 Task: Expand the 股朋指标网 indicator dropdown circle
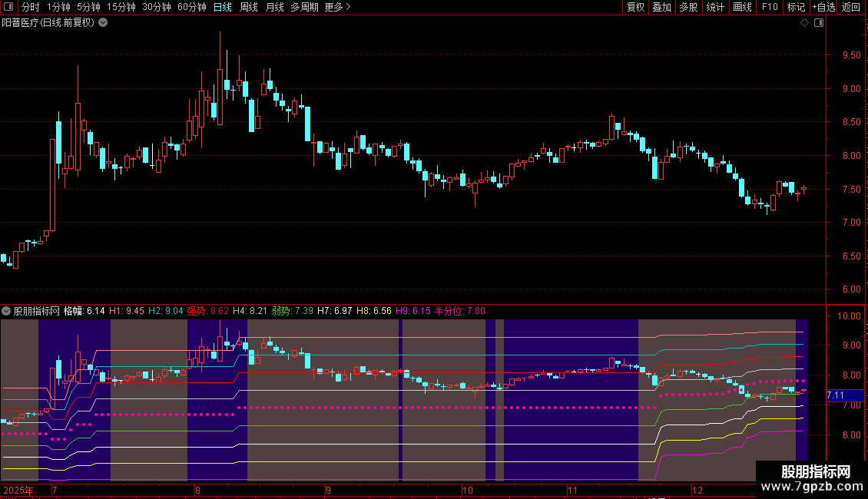coord(6,311)
